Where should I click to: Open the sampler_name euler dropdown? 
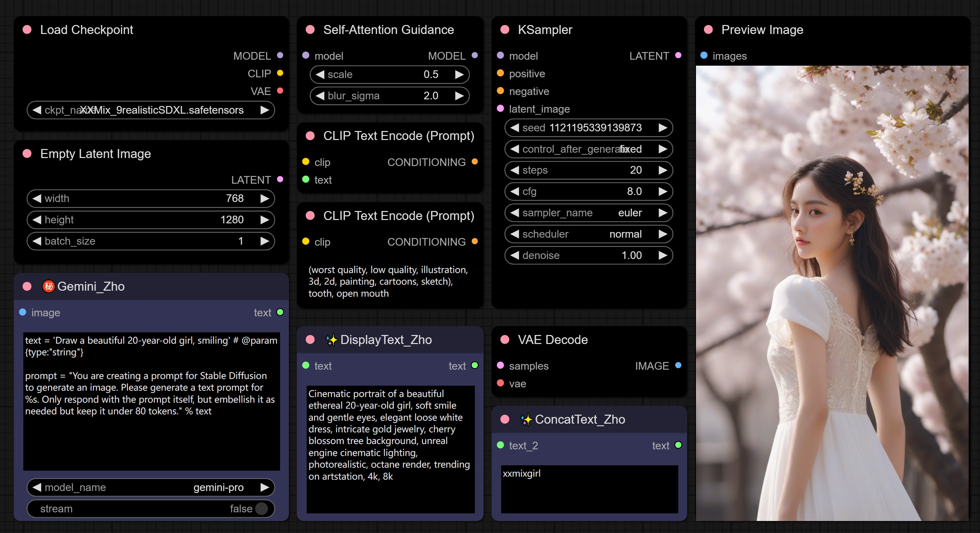[588, 213]
